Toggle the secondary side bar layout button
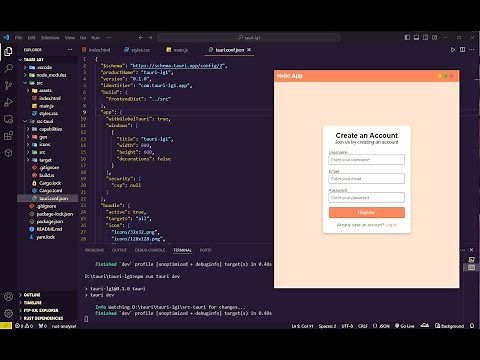 (x=425, y=38)
